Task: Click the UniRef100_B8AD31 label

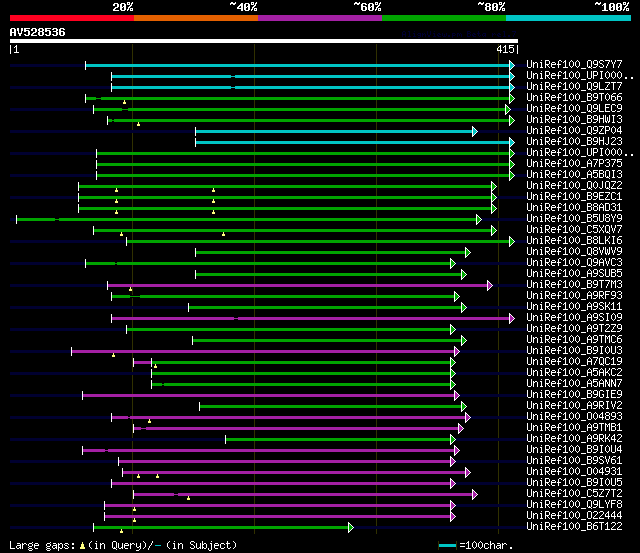Action: pyautogui.click(x=574, y=208)
